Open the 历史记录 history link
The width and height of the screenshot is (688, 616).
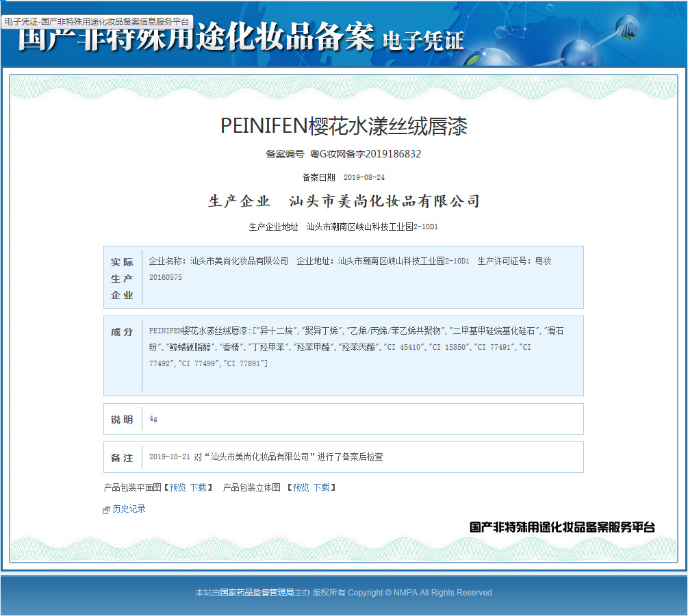click(129, 509)
